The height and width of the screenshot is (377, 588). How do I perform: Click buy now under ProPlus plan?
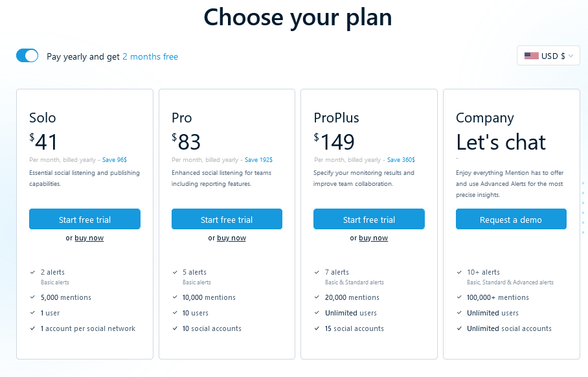point(374,238)
